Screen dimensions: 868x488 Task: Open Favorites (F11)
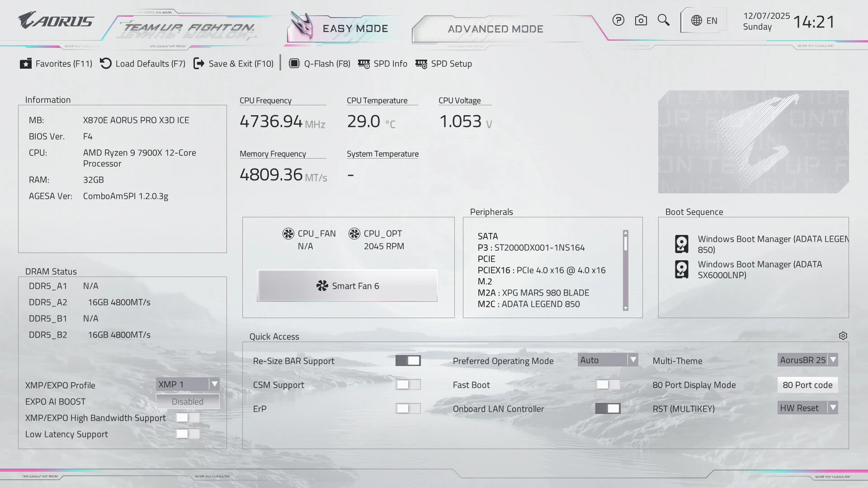[x=56, y=64]
